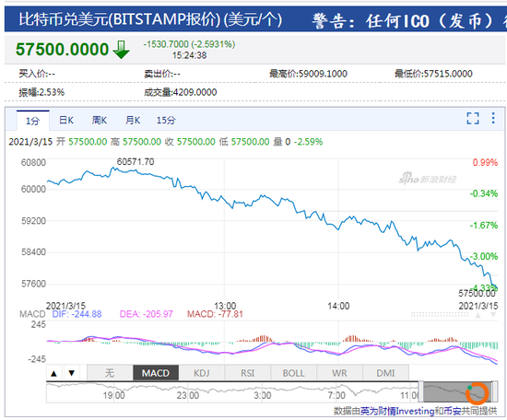The height and width of the screenshot is (420, 507).
Task: Click the 最低价:57515.0000 value
Action: [x=433, y=74]
